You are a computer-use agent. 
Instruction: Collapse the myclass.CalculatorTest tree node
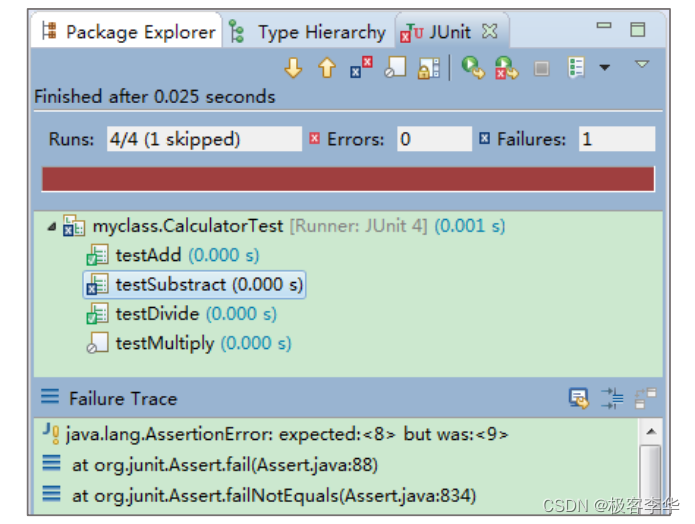(x=52, y=227)
